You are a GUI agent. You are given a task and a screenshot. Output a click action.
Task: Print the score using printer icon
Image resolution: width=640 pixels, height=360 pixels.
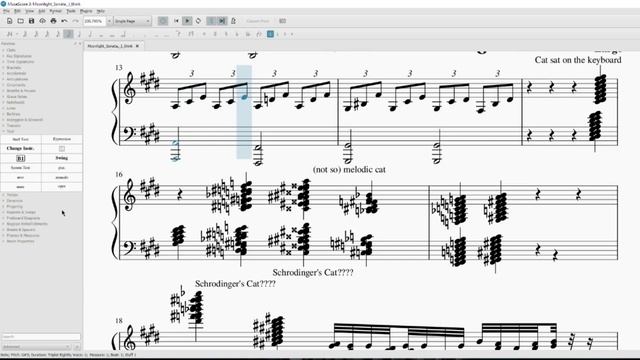pos(53,21)
